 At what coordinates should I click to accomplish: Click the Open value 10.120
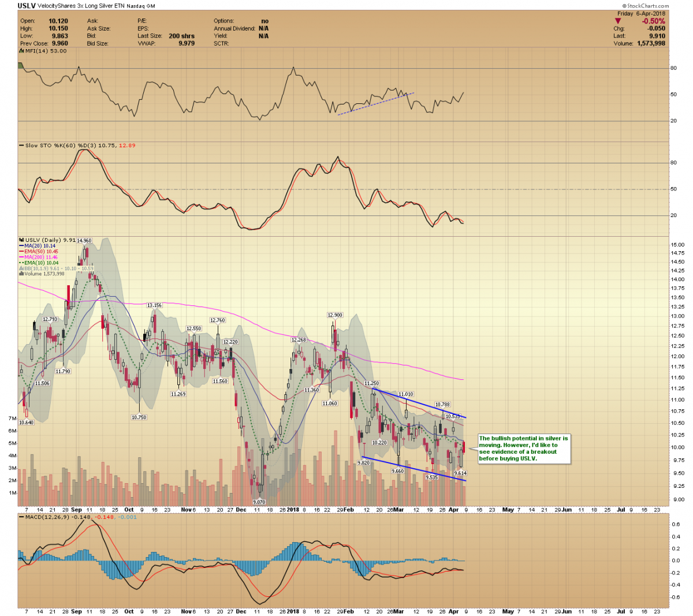point(58,21)
